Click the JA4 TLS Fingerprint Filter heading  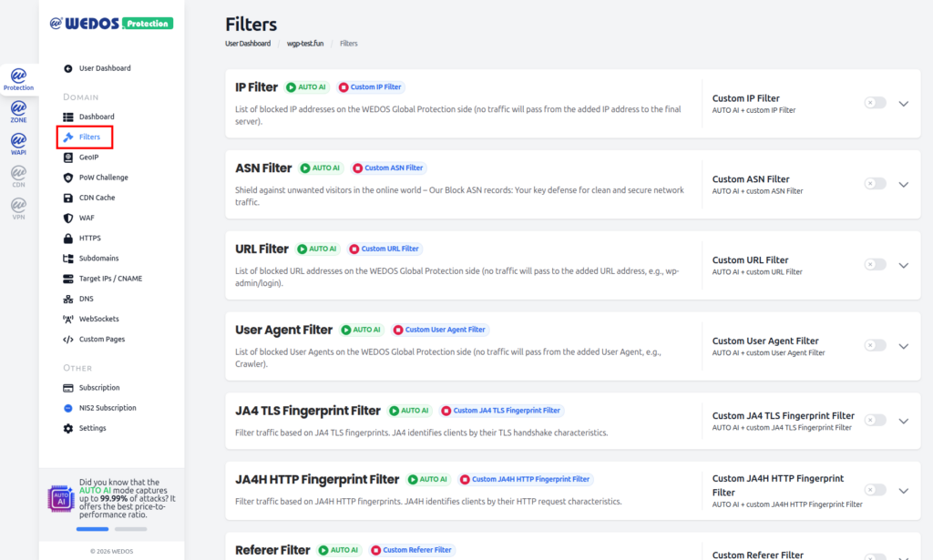click(x=308, y=411)
